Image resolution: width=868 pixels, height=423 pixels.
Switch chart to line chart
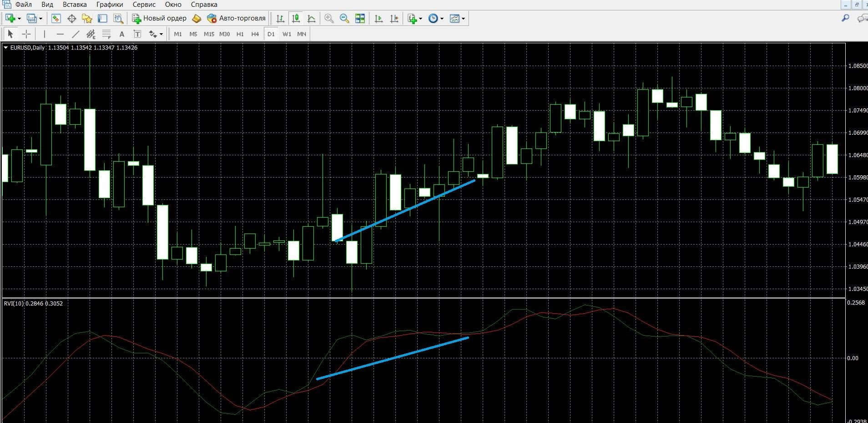pos(311,19)
